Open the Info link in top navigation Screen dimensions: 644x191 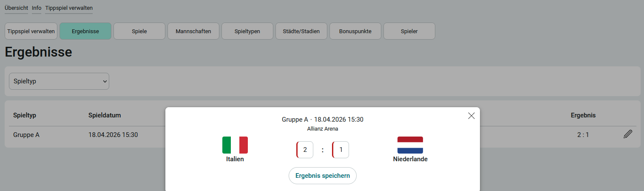37,8
